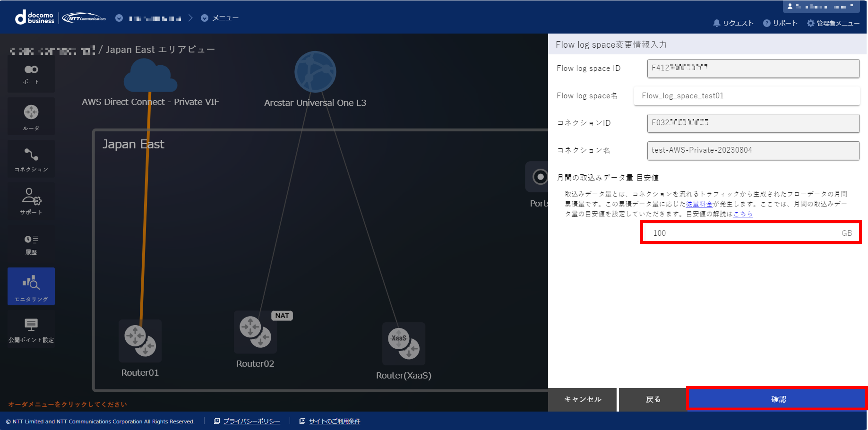Viewport: 868px width, 430px height.
Task: Click the user account icon at top right
Action: 790,6
